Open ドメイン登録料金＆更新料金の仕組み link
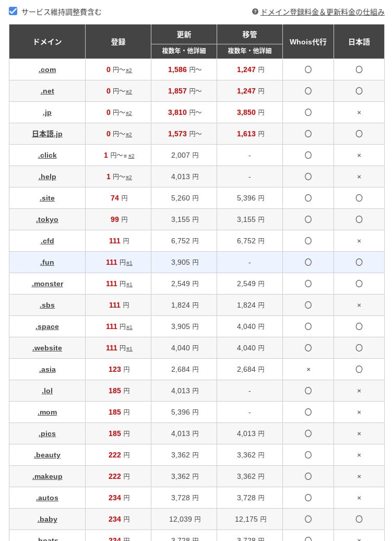The image size is (392, 541). (322, 12)
